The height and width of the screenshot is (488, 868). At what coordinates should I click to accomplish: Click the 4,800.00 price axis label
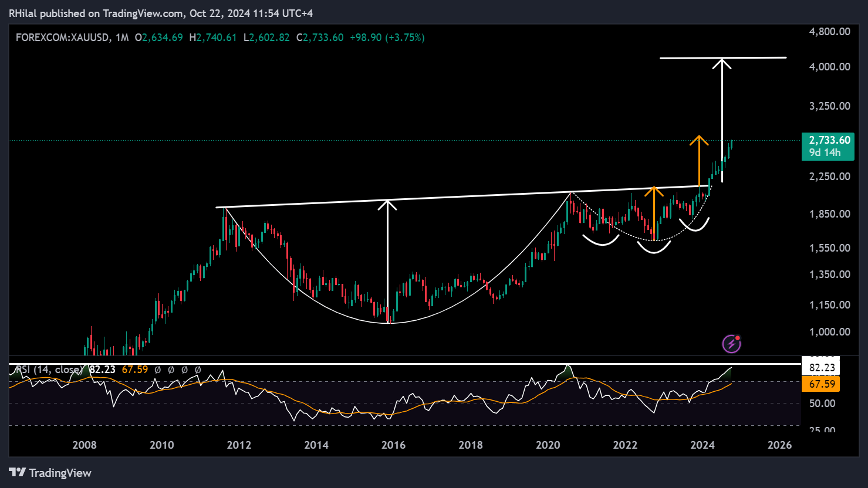tap(829, 32)
